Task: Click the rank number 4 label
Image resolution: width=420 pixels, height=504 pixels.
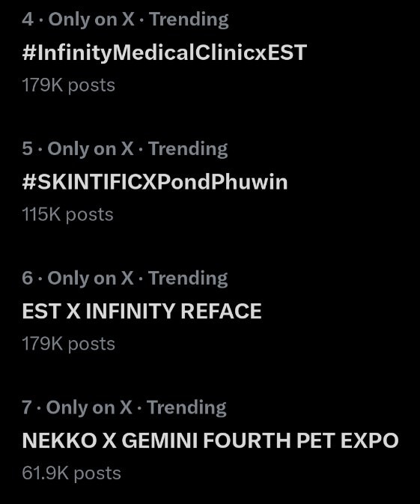Action: [28, 19]
